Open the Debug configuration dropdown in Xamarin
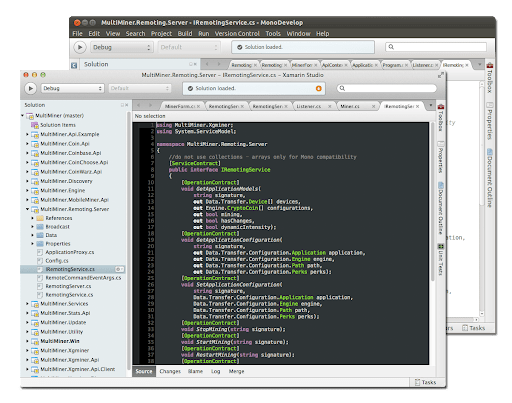 pos(72,88)
